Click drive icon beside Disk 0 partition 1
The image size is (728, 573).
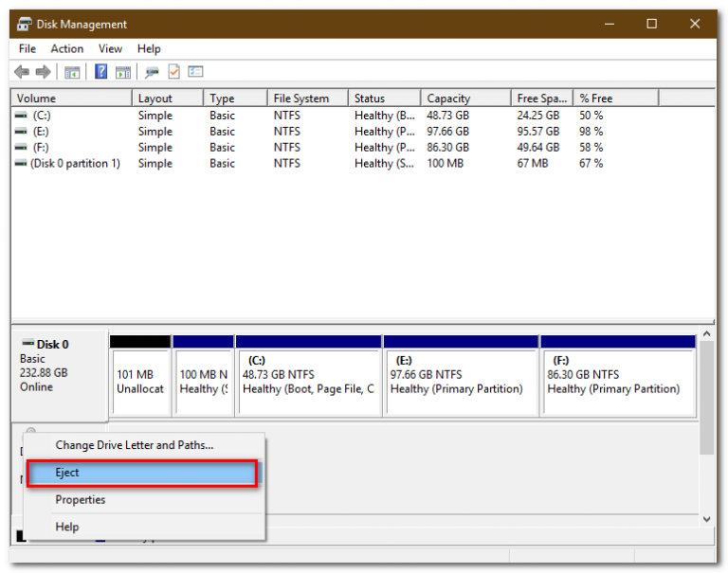[21, 163]
